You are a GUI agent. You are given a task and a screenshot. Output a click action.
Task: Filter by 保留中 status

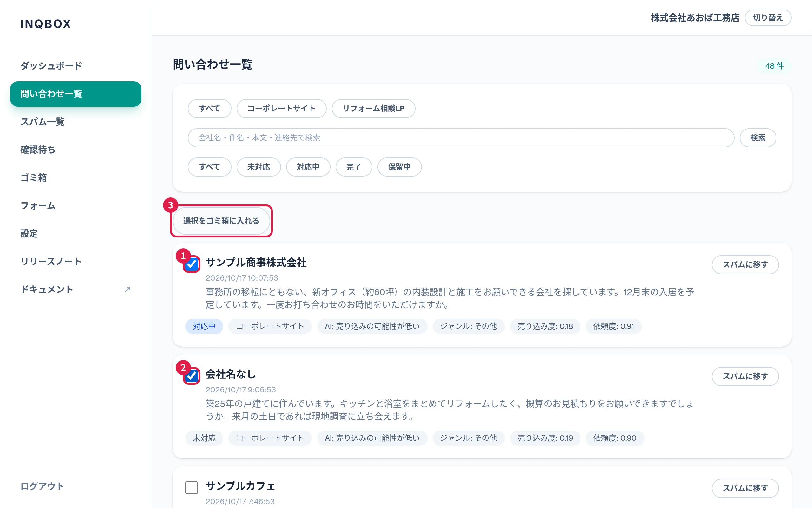399,167
